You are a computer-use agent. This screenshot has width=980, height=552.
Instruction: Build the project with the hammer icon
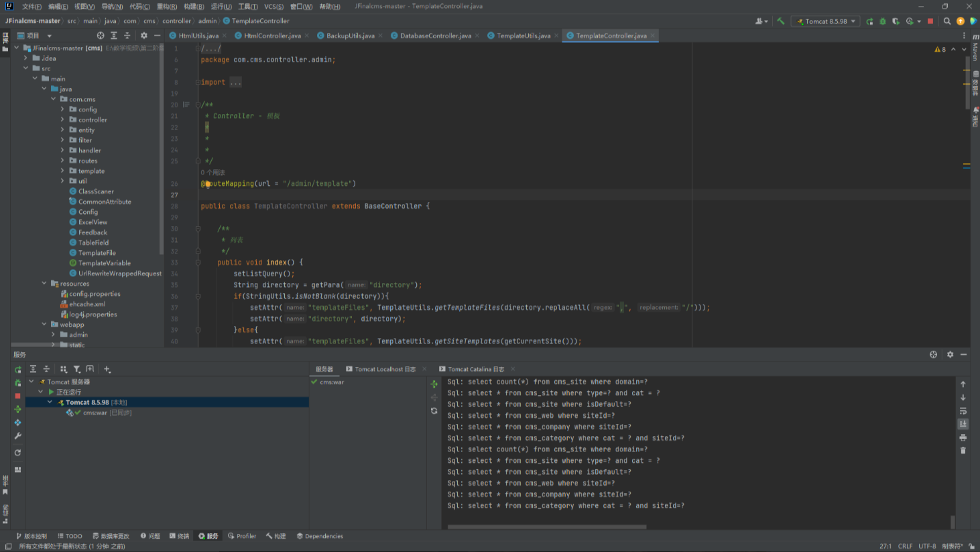point(780,21)
